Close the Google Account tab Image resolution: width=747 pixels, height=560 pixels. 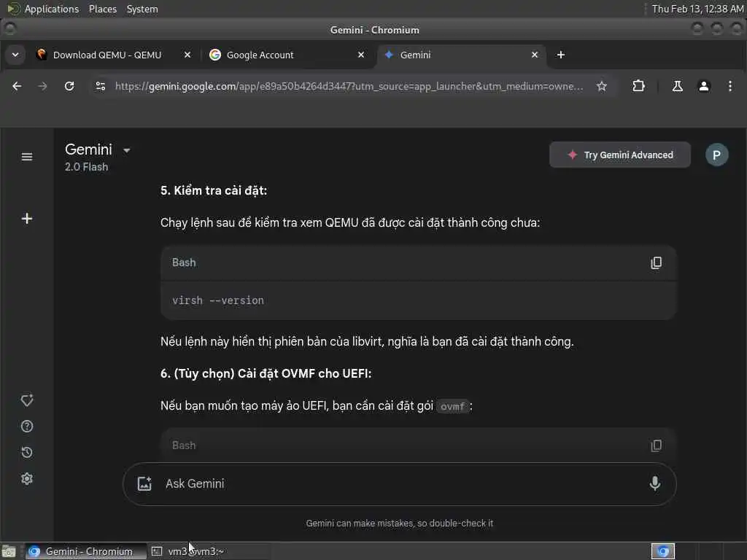coord(361,55)
